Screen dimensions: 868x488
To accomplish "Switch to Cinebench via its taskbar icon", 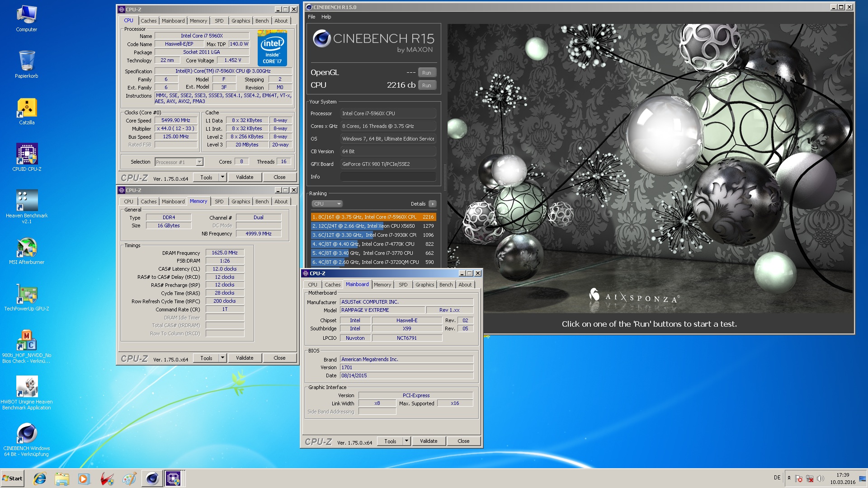I will pyautogui.click(x=152, y=479).
